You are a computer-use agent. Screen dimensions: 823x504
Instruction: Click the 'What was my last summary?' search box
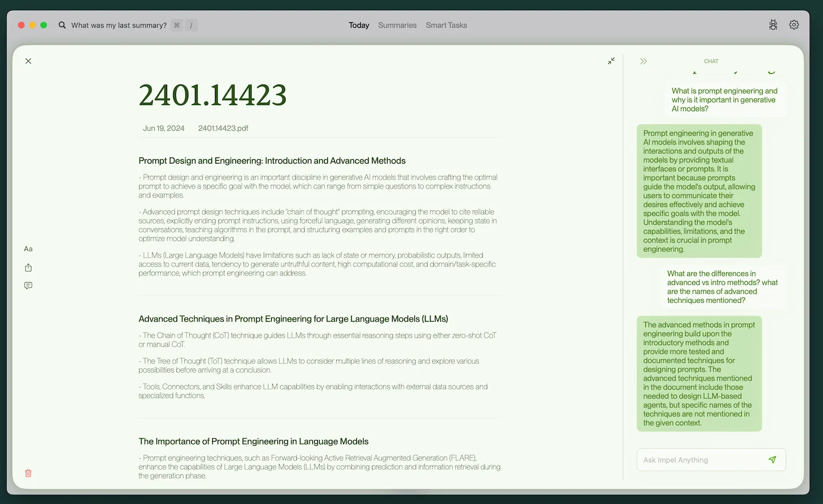119,25
